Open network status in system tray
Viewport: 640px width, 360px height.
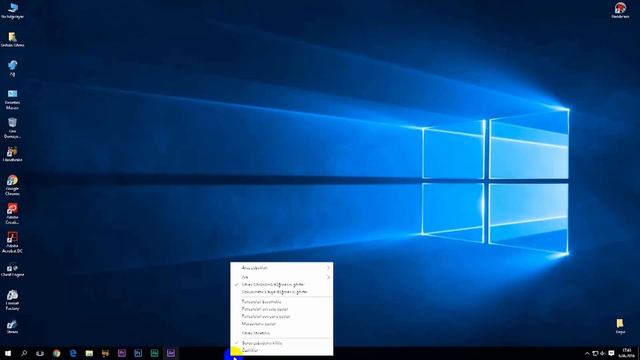(x=595, y=353)
